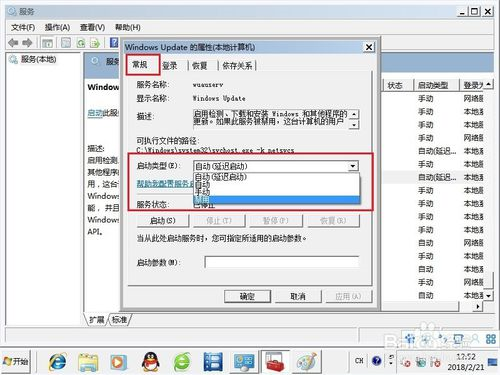The height and width of the screenshot is (375, 500).
Task: Click the back arrow toolbar icon
Action: pyautogui.click(x=13, y=43)
